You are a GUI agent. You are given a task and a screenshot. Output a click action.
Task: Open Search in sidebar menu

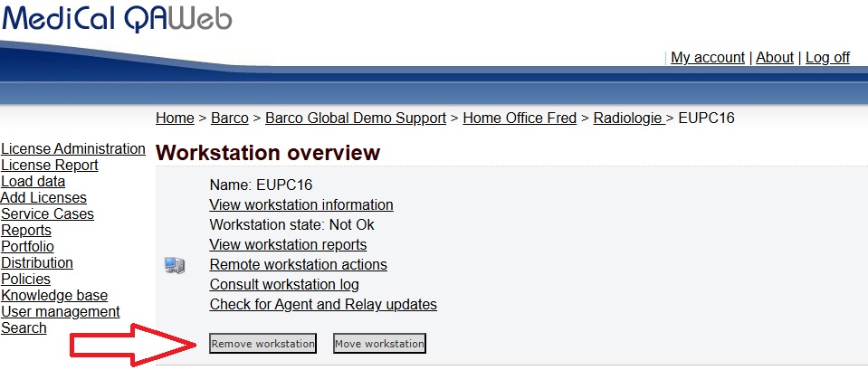24,328
